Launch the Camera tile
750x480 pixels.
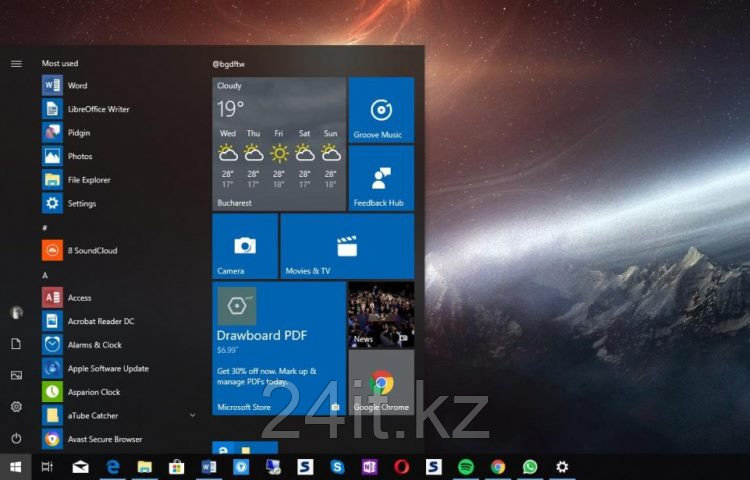(245, 246)
